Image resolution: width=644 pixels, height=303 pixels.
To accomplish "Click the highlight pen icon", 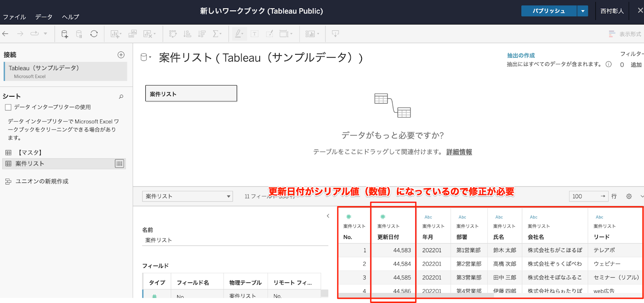I will 239,34.
